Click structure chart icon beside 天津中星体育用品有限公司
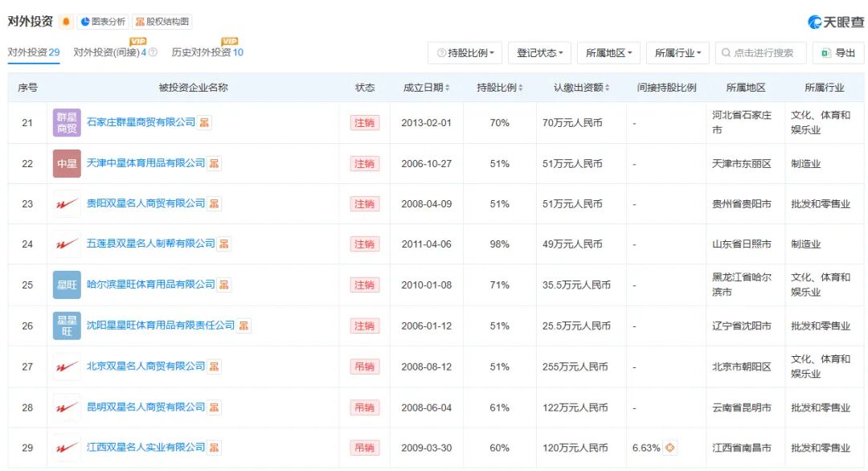Viewport: 868px width, 471px height. [x=215, y=163]
